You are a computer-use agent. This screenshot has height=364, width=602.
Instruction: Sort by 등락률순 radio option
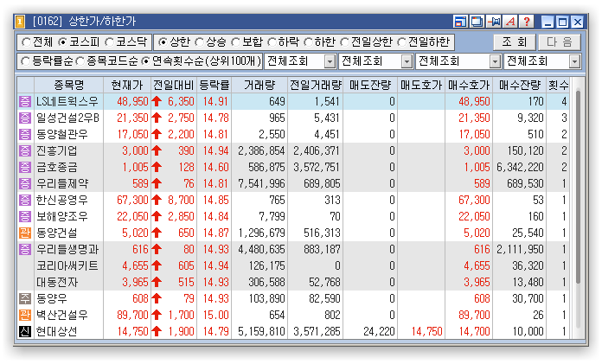coord(25,61)
